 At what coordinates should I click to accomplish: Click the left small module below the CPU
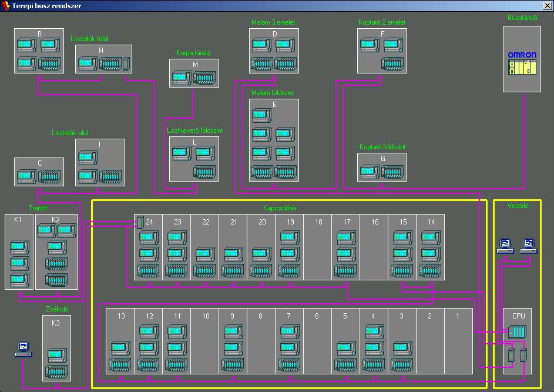pyautogui.click(x=511, y=355)
